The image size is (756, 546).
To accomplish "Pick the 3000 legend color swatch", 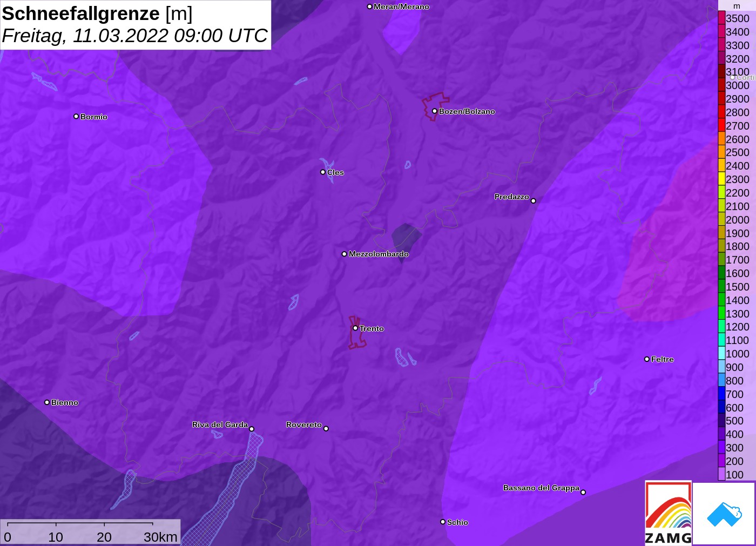I will pyautogui.click(x=721, y=85).
